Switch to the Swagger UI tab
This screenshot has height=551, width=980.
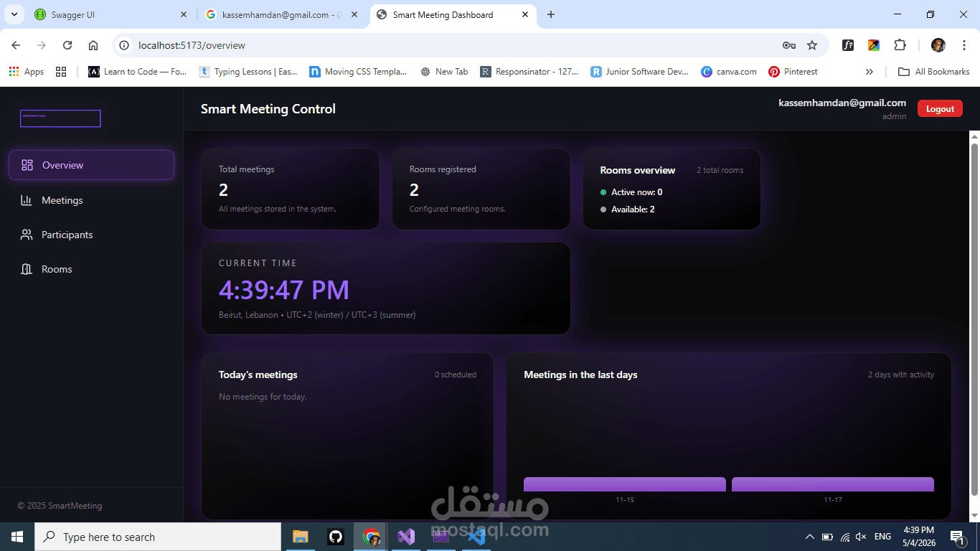[x=111, y=14]
